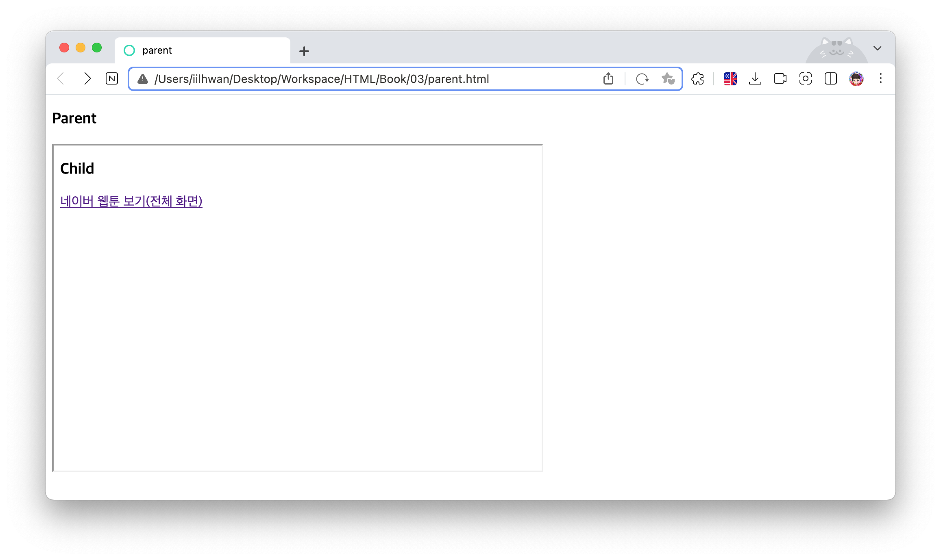
Task: Toggle the split view side panel
Action: click(x=830, y=79)
